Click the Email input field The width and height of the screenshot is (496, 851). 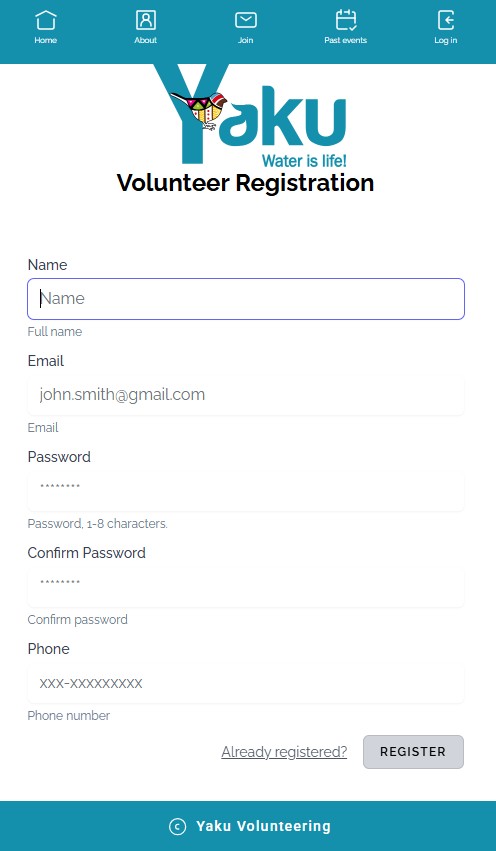point(246,395)
